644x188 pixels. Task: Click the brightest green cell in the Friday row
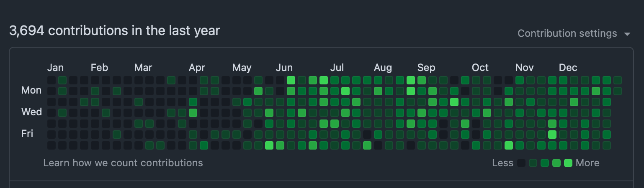click(x=552, y=134)
